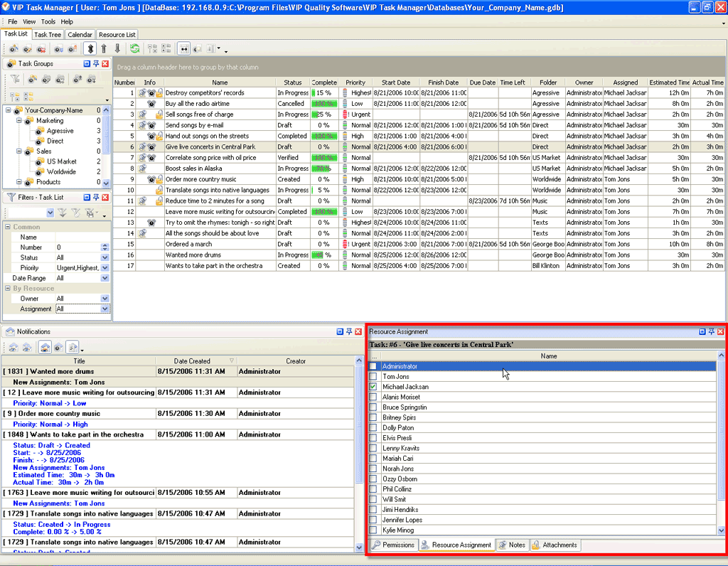Image resolution: width=728 pixels, height=566 pixels.
Task: Check the Elvis Presli resource checkbox
Action: (373, 438)
